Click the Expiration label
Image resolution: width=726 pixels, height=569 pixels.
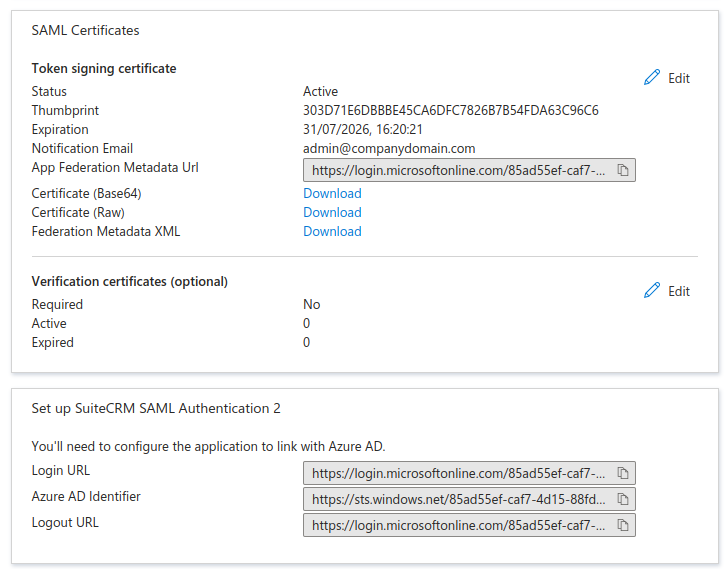click(x=60, y=129)
